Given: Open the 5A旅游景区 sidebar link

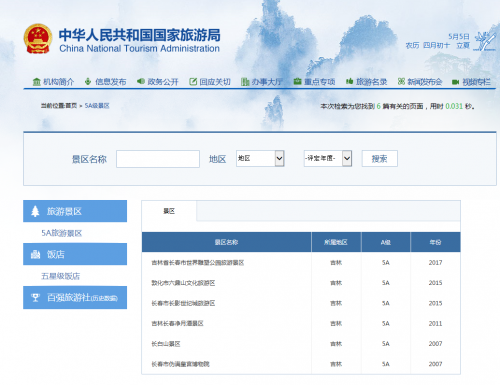Looking at the screenshot, I should (62, 233).
